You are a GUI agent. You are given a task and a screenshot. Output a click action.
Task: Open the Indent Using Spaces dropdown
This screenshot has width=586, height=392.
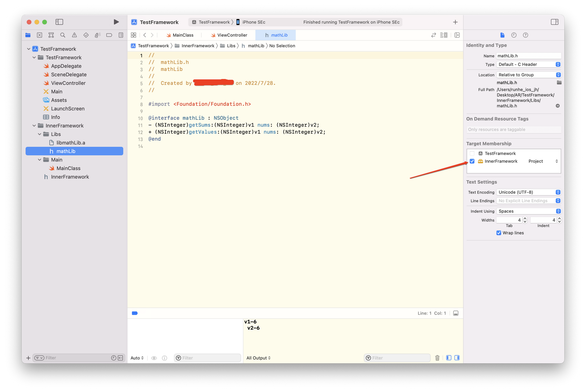click(x=529, y=211)
